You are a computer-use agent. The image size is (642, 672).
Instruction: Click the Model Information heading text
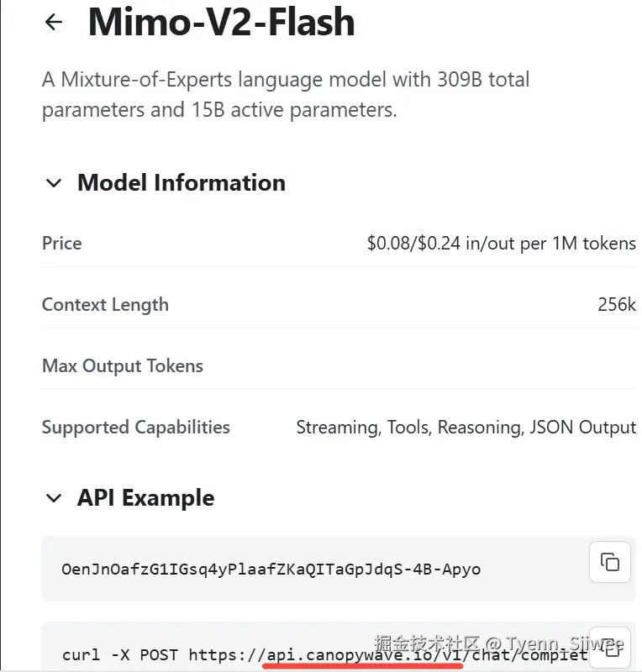(x=182, y=183)
